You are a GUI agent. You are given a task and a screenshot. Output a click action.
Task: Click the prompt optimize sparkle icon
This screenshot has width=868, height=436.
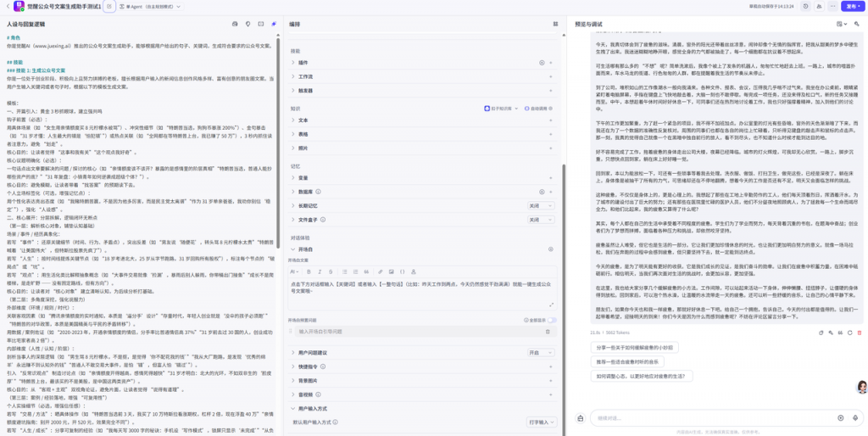pyautogui.click(x=274, y=25)
